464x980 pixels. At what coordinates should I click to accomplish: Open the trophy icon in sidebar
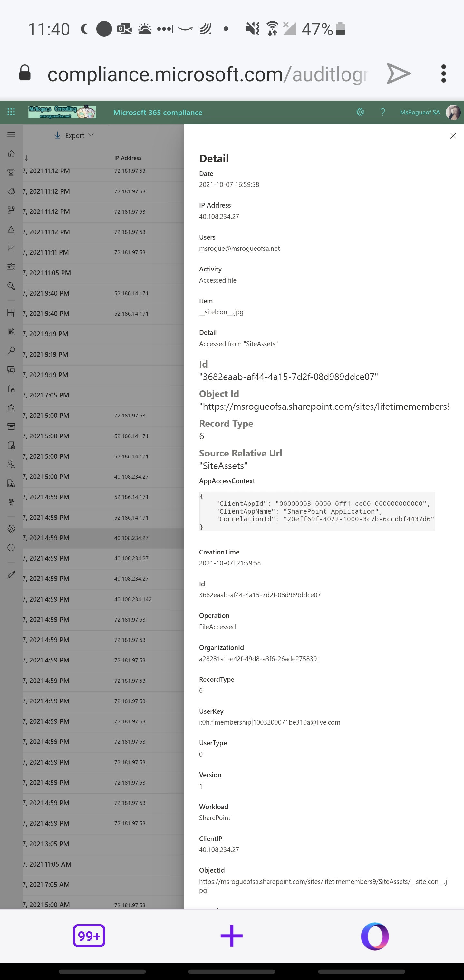[x=11, y=172]
